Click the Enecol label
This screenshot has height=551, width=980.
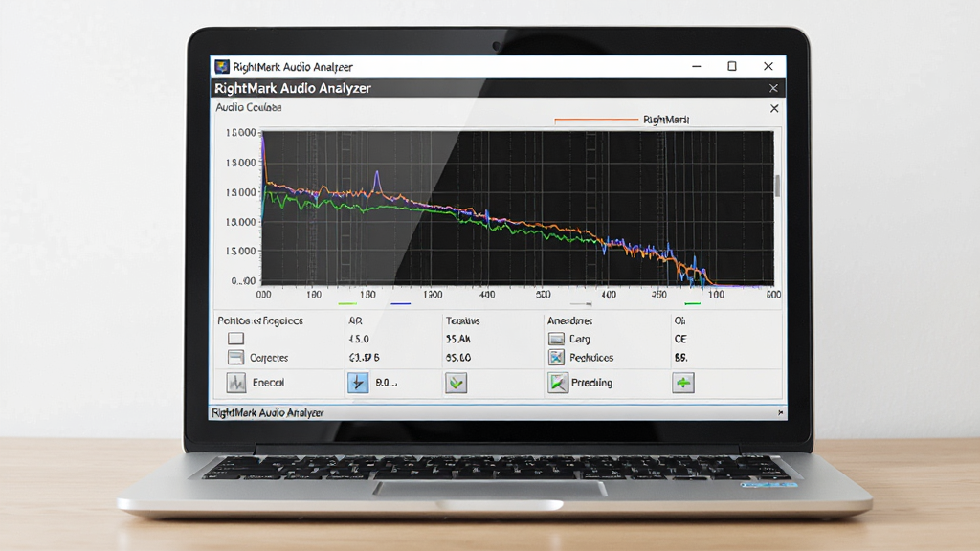[268, 383]
